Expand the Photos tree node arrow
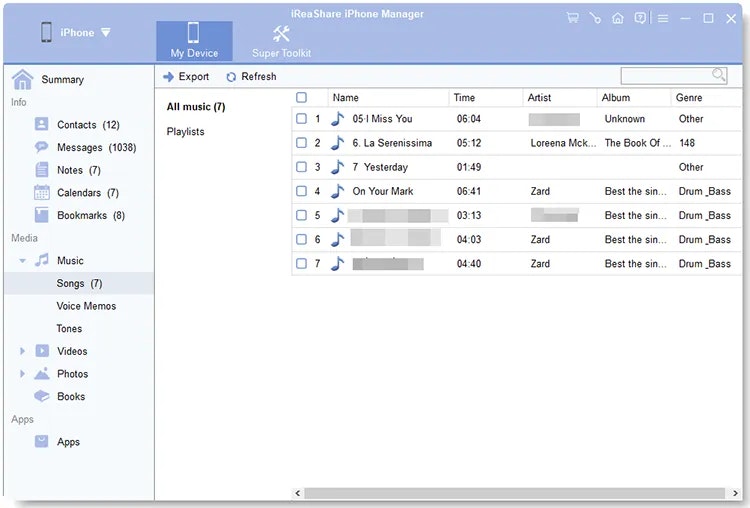 tap(22, 374)
